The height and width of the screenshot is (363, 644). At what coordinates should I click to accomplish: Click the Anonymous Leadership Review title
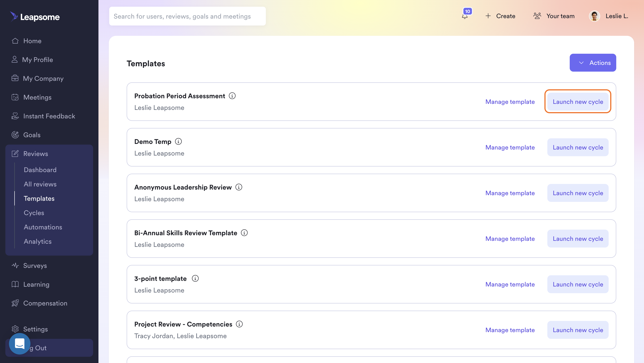[x=183, y=187]
